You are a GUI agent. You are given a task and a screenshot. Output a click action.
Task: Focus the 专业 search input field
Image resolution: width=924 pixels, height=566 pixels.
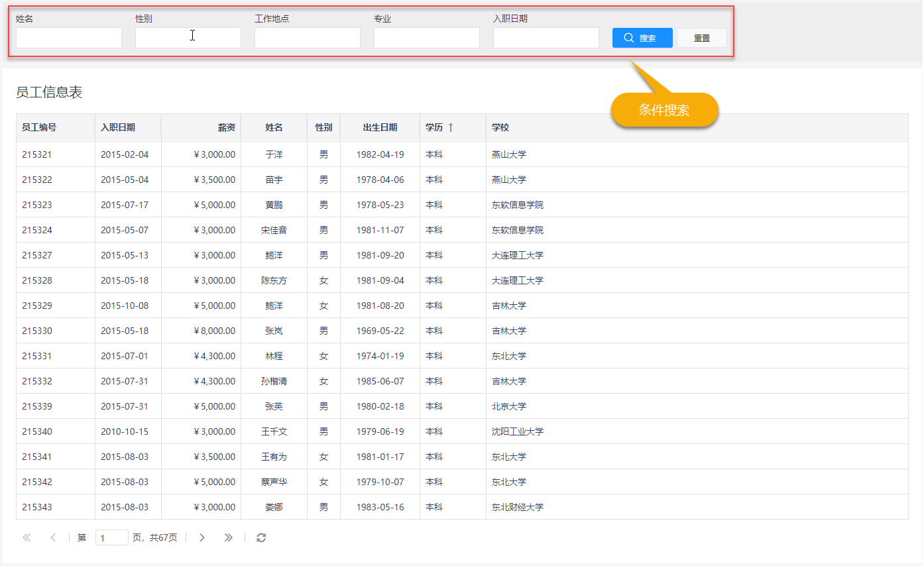427,38
